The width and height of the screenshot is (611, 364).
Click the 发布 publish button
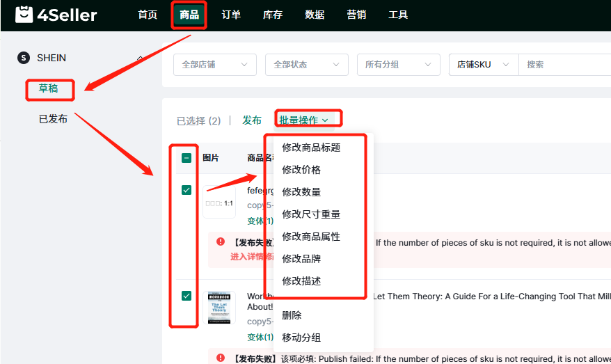pos(252,120)
